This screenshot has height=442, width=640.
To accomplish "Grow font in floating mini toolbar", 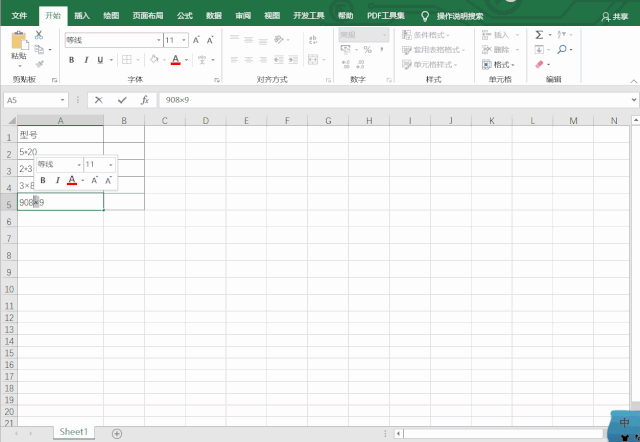I will [x=94, y=180].
